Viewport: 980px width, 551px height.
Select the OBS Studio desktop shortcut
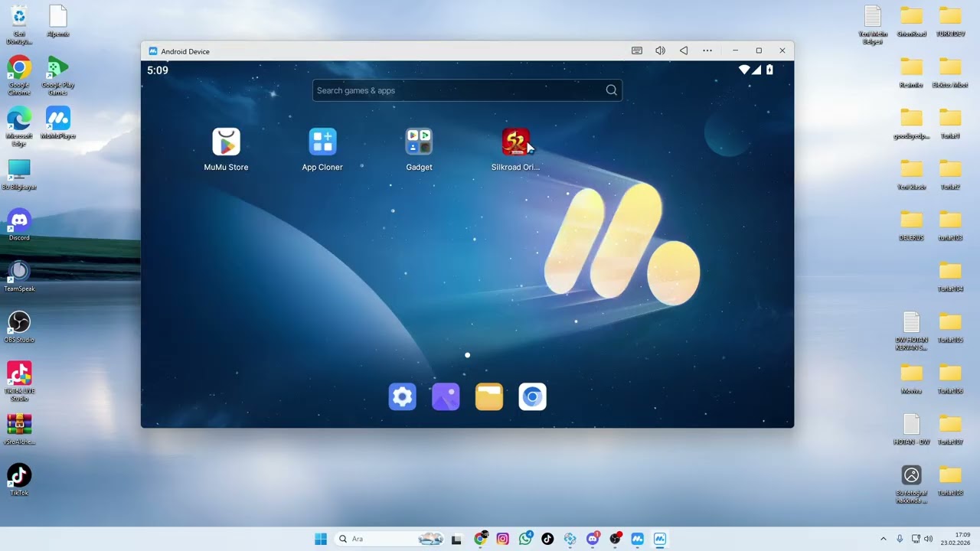pos(19,327)
